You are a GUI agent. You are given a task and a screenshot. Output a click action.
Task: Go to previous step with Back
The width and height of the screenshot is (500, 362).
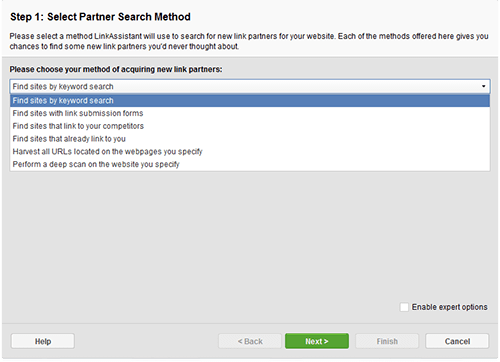pos(250,341)
